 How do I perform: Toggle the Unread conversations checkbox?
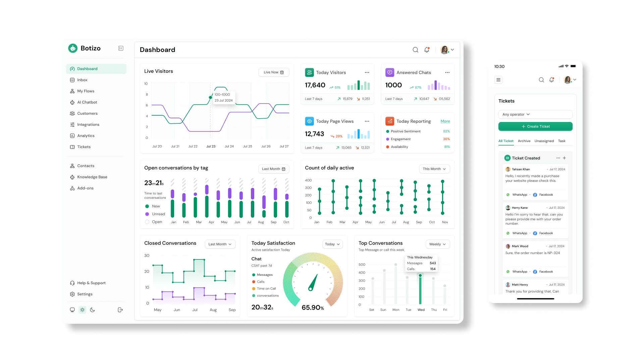(x=147, y=214)
